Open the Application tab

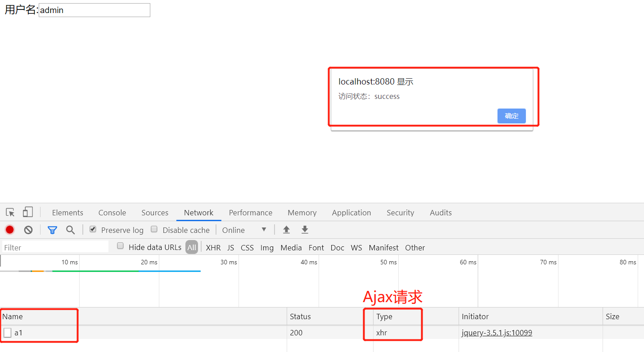click(x=351, y=213)
